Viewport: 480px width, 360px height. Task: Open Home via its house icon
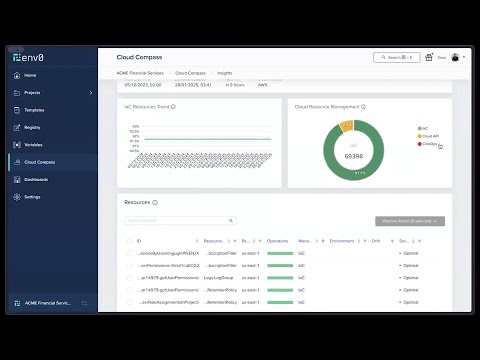point(17,75)
